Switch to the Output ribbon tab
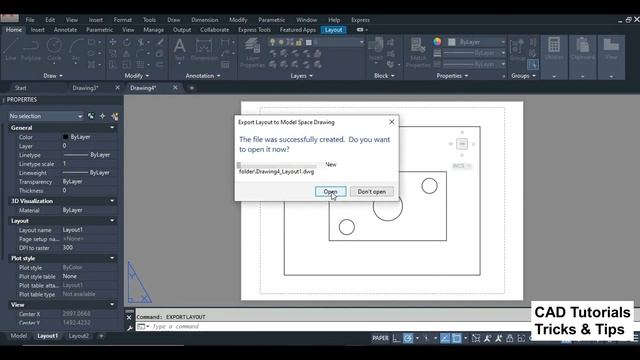This screenshot has width=640, height=360. pos(182,30)
